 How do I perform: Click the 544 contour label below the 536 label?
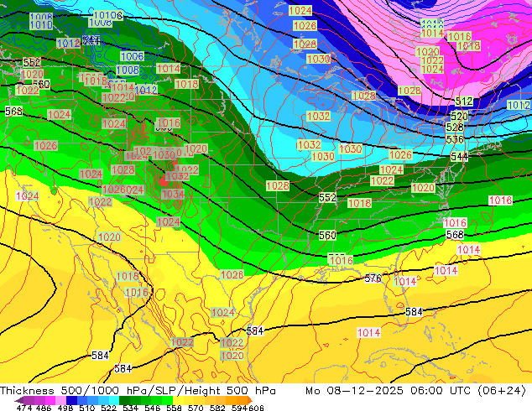tap(459, 156)
